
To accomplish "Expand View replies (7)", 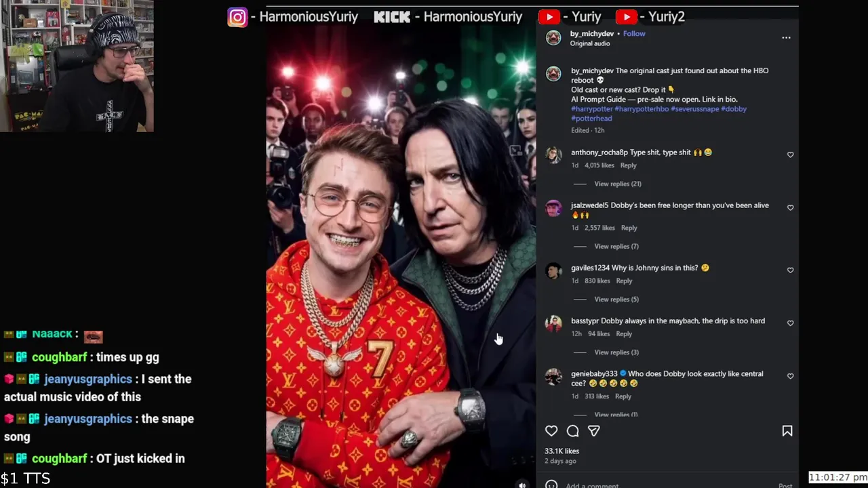I will pyautogui.click(x=616, y=246).
